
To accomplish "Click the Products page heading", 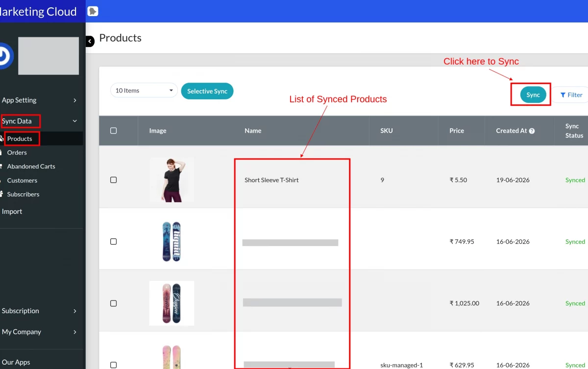I will pyautogui.click(x=120, y=38).
